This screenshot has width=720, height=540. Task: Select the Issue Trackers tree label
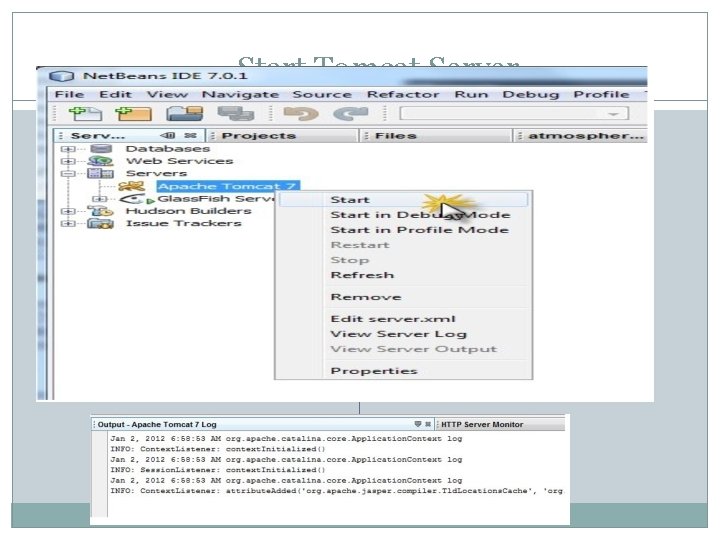pos(183,224)
